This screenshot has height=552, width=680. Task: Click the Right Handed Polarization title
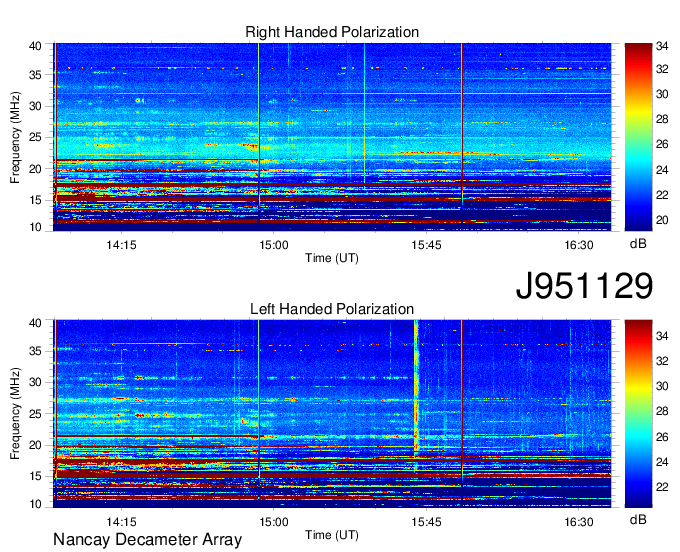click(x=332, y=32)
